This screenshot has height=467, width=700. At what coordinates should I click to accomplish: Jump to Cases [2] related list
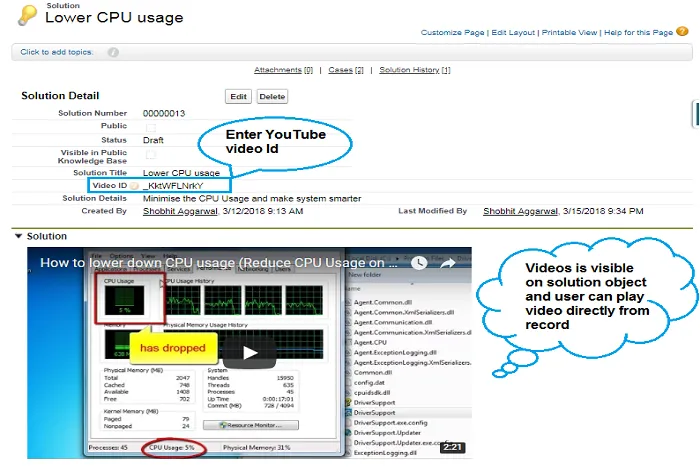346,70
